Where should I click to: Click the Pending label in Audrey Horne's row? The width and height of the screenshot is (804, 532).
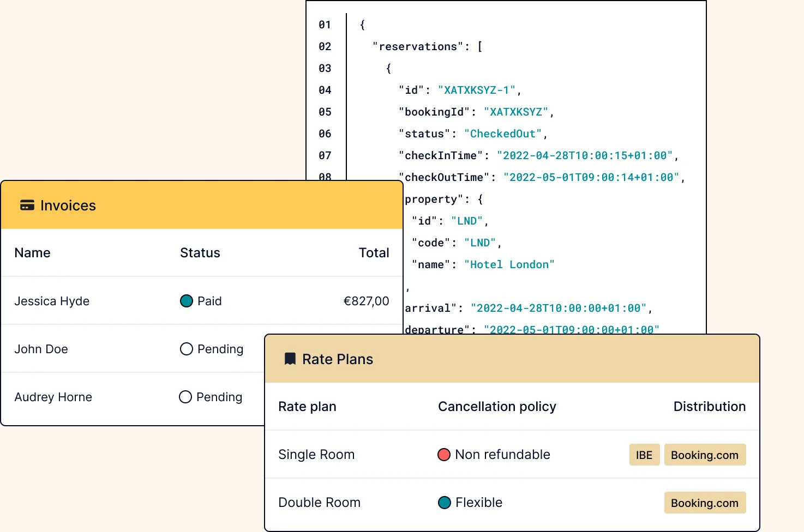point(219,397)
